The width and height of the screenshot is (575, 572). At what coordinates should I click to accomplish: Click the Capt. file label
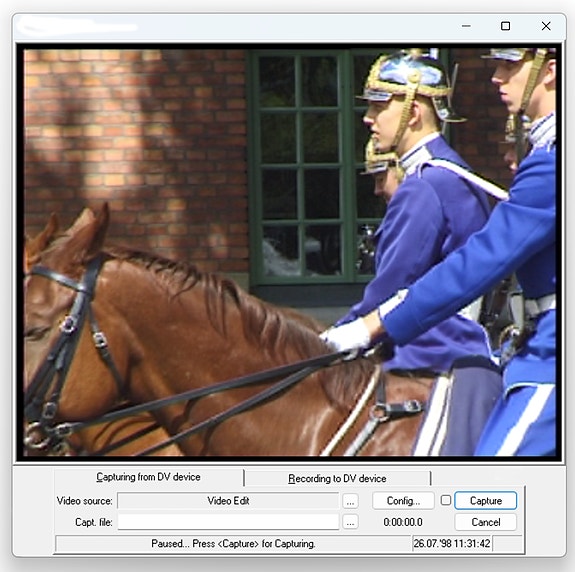point(94,522)
